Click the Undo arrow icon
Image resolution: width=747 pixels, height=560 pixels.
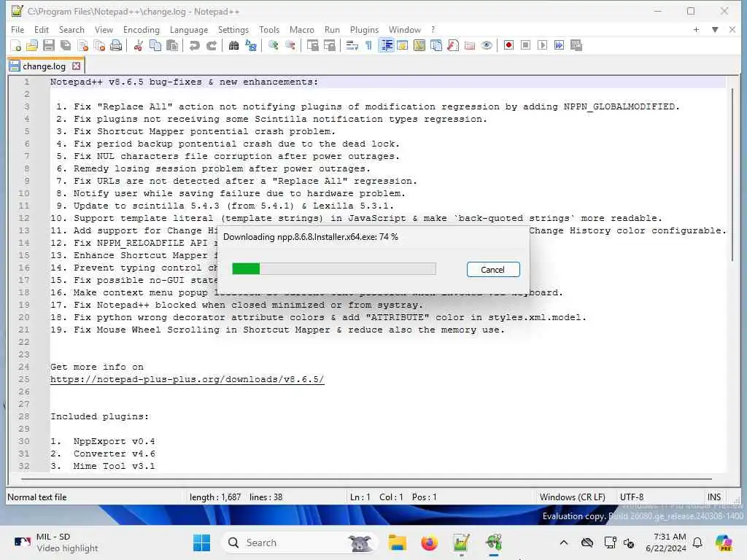[x=194, y=46]
